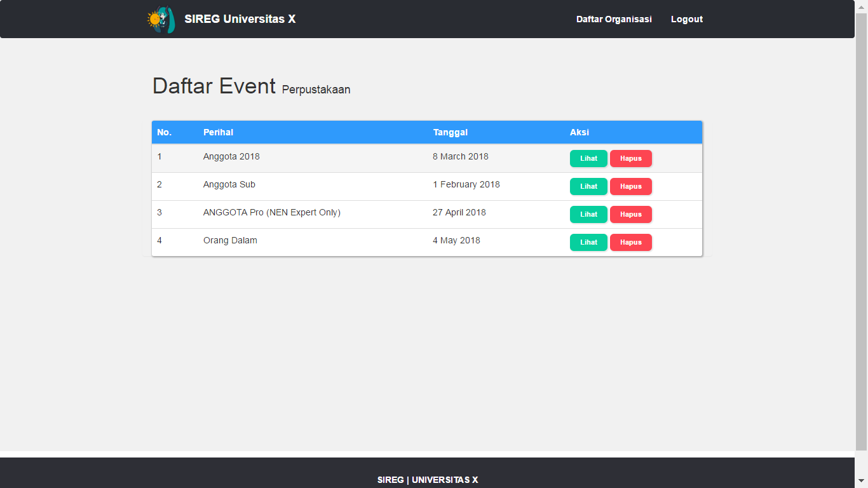Show the Orang Dalam event using Lihat

tap(588, 242)
